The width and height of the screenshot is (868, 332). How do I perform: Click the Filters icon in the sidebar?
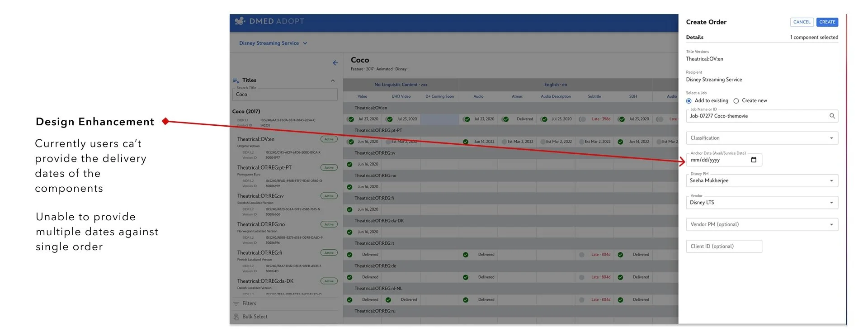[236, 304]
